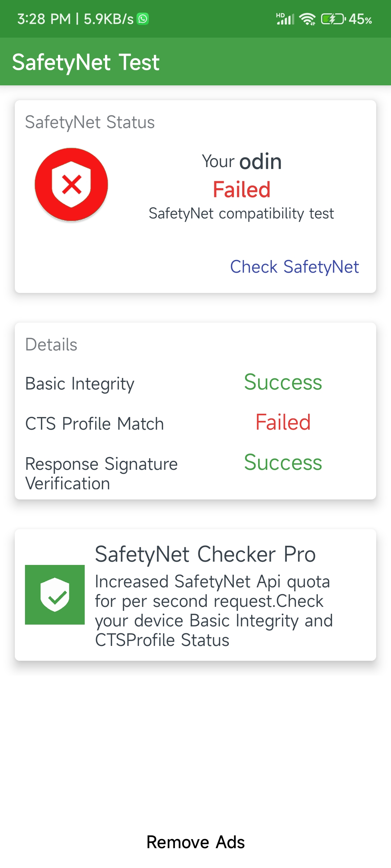Tap the Remove Ads button
This screenshot has height=868, width=391.
(195, 842)
